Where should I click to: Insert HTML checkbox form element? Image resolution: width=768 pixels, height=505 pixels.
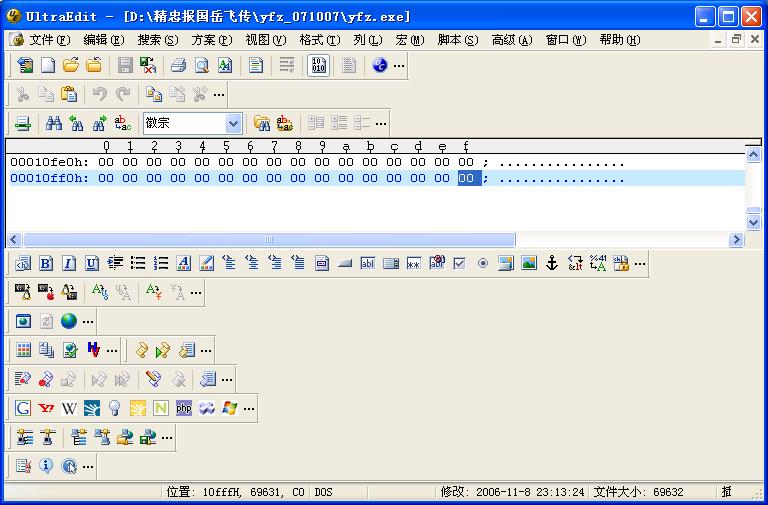[x=459, y=264]
